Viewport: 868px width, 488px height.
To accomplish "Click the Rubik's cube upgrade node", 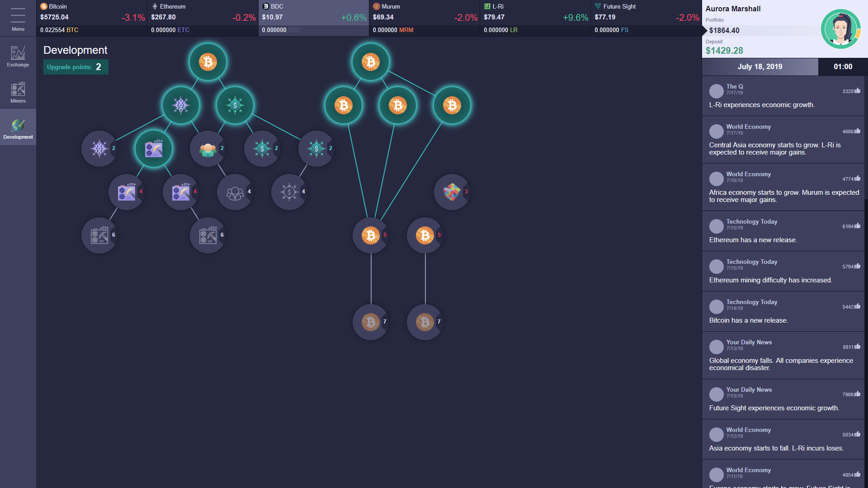I will click(x=451, y=192).
